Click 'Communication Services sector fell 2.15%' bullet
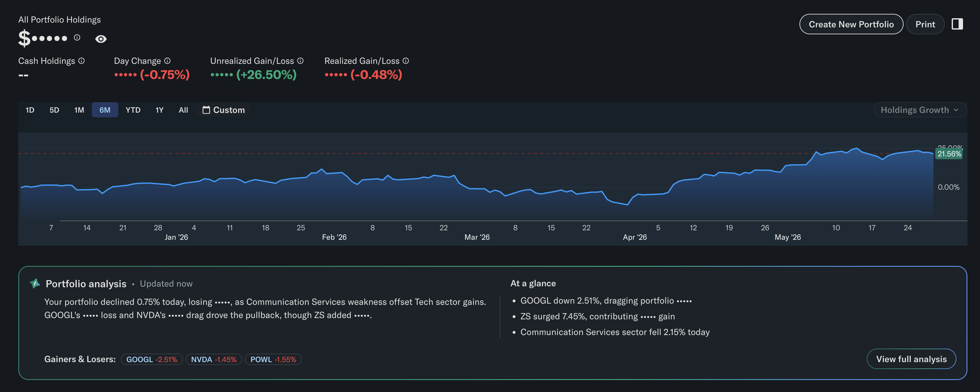The height and width of the screenshot is (392, 980). pyautogui.click(x=615, y=332)
